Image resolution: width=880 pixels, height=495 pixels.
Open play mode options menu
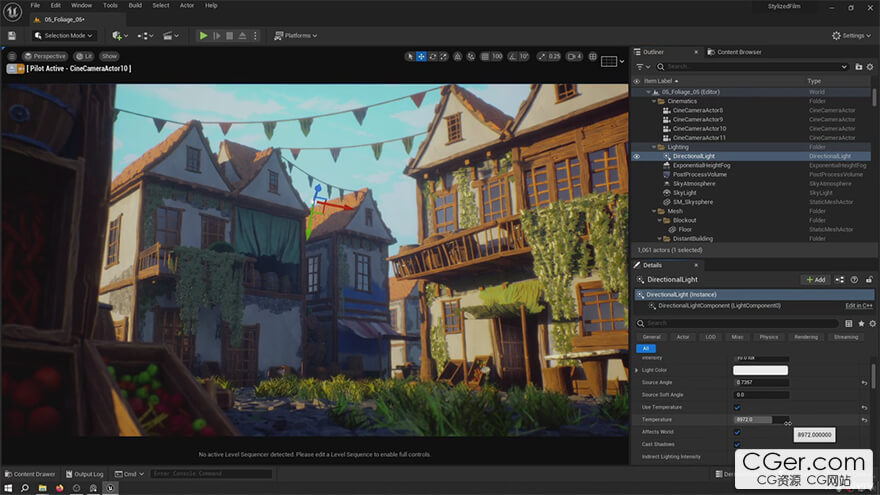(255, 35)
